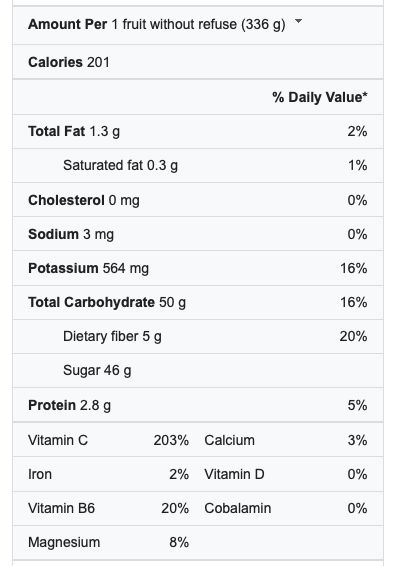Select the Dietary fiber 5 g entry
394x566 pixels.
tap(112, 336)
